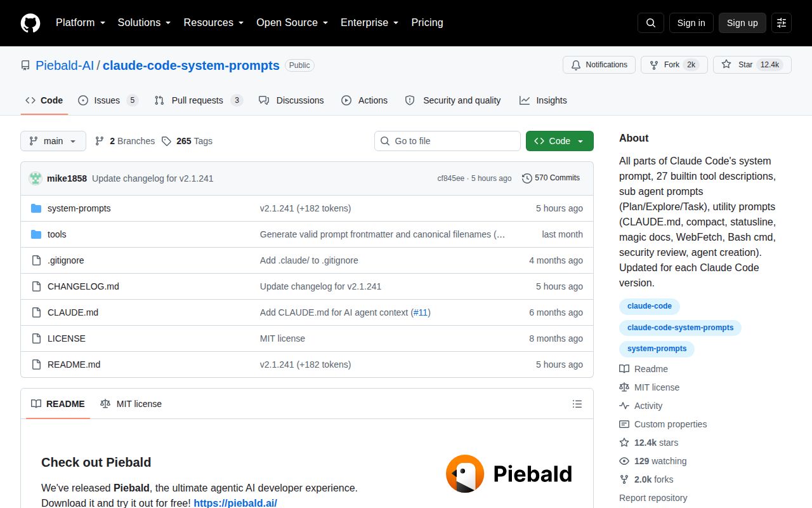The width and height of the screenshot is (812, 508).
Task: Open the Insights tab
Action: tap(543, 100)
